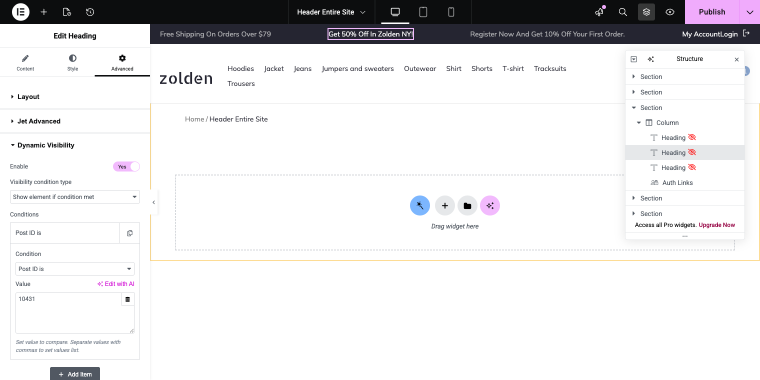Click the Value text area containing 10431

pos(75,313)
